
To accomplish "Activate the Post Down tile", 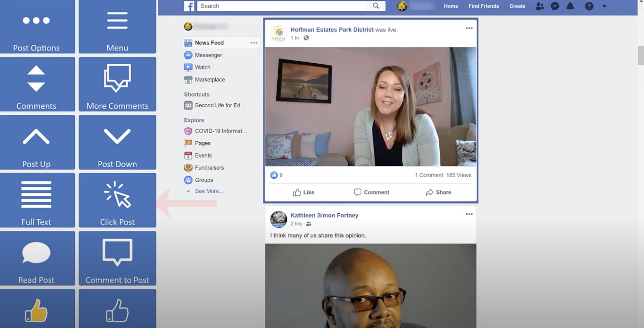I will [117, 142].
